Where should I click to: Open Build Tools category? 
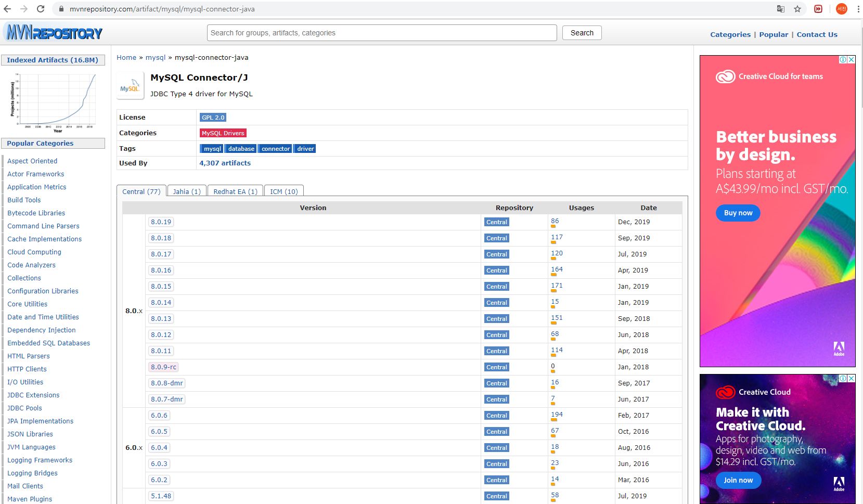point(24,200)
